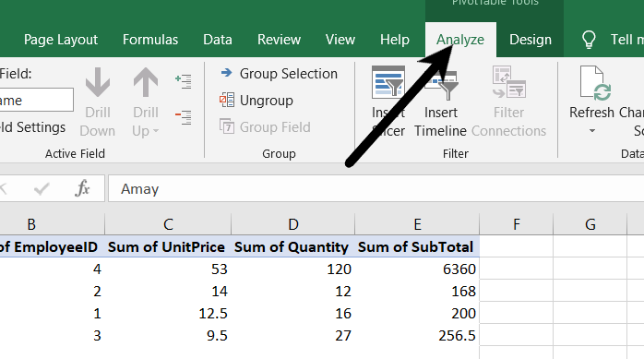The width and height of the screenshot is (644, 359).
Task: Select column D header
Action: (292, 224)
